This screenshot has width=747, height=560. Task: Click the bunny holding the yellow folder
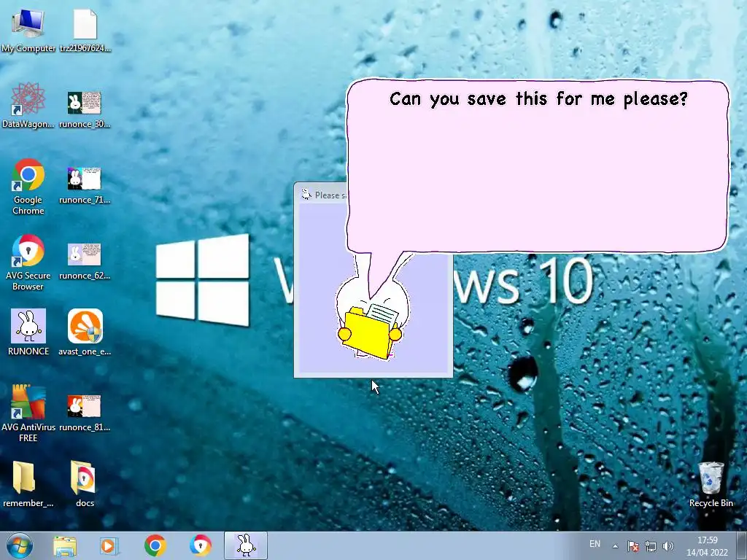(372, 320)
